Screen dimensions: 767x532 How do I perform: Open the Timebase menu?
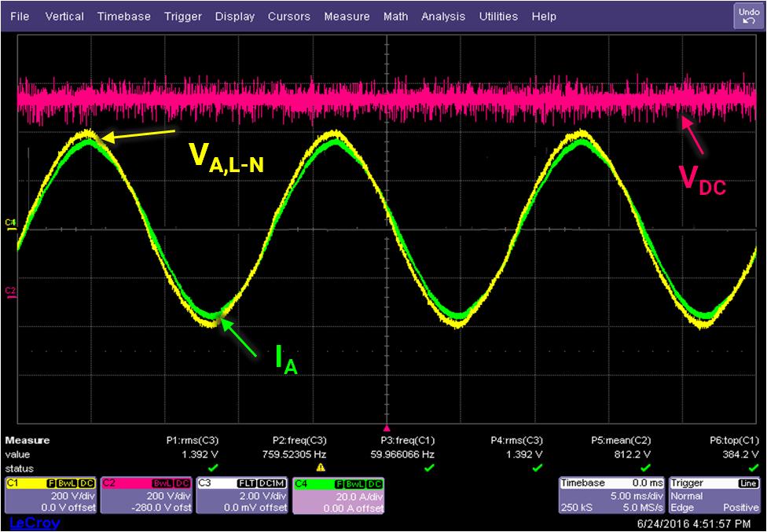[x=123, y=17]
